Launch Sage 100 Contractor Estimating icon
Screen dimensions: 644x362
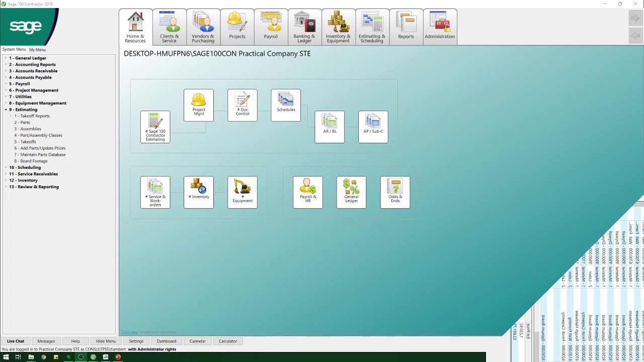pyautogui.click(x=155, y=127)
